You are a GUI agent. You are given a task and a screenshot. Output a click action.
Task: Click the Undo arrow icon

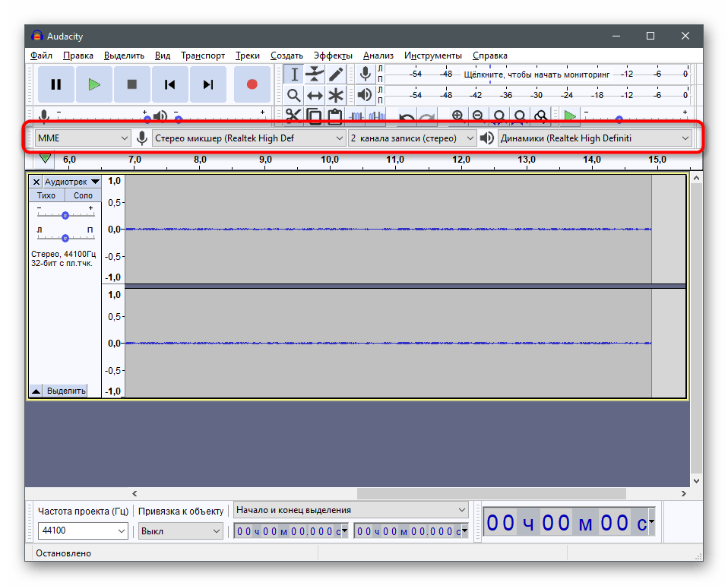coord(407,117)
